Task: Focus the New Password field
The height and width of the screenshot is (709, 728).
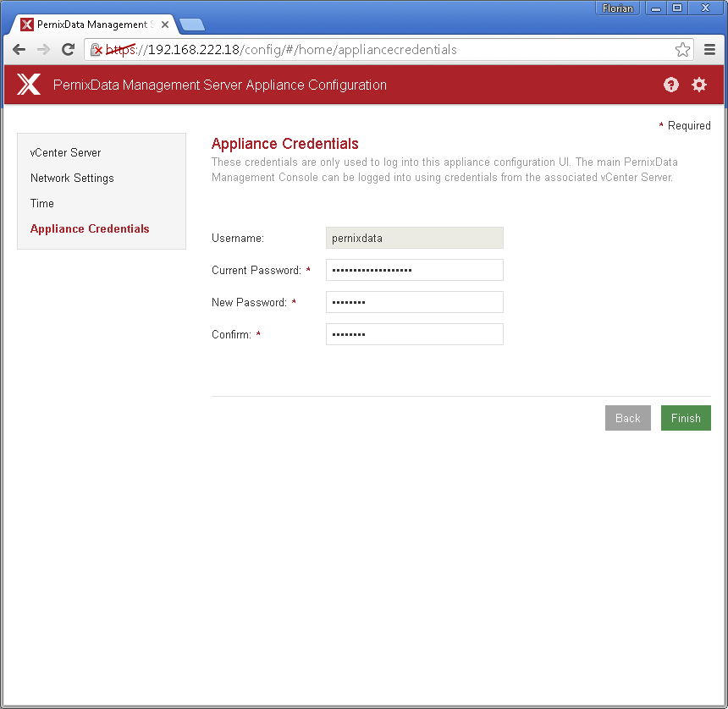Action: tap(415, 302)
